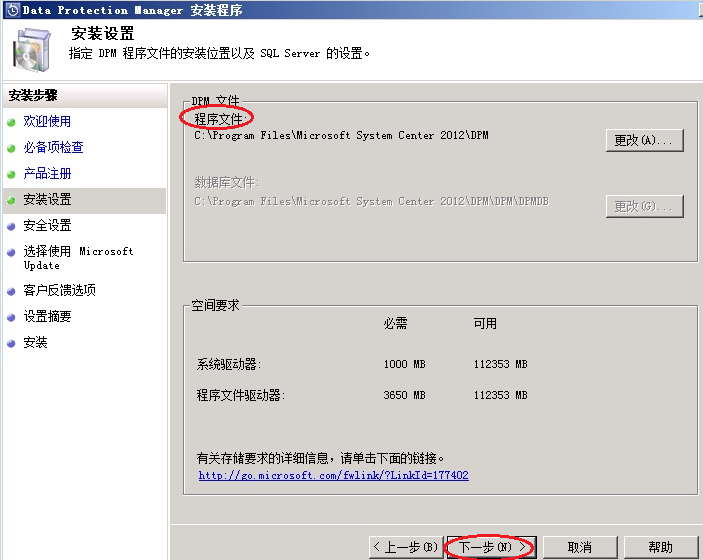Go to 必备项检查 step
The height and width of the screenshot is (560, 703).
(53, 148)
